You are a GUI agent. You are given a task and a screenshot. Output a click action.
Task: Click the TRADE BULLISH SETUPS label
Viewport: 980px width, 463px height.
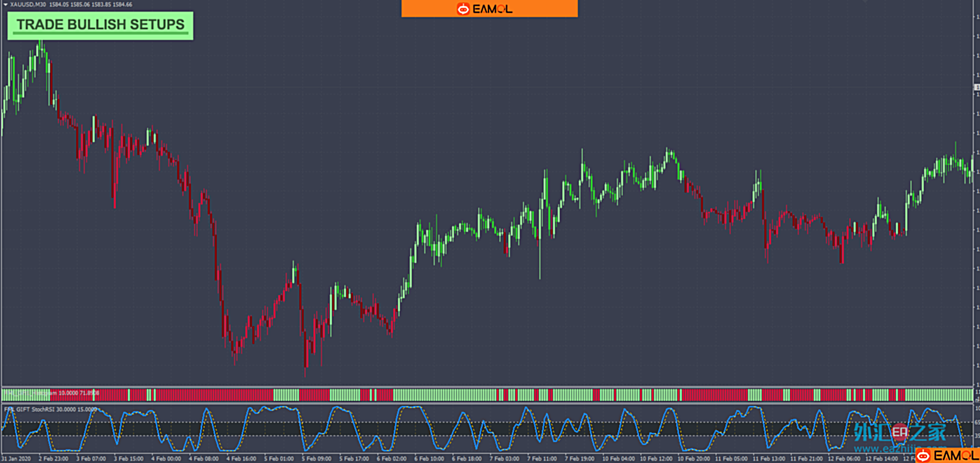click(100, 25)
